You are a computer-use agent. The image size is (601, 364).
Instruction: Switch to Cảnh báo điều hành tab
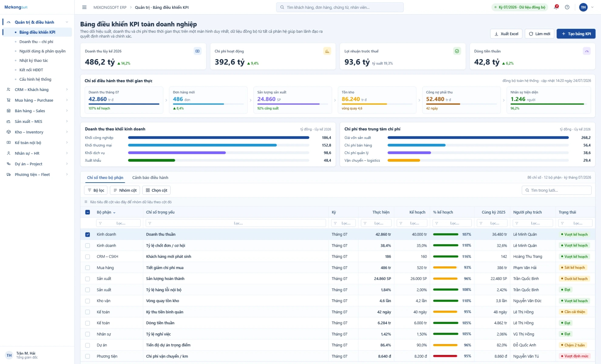(x=150, y=178)
